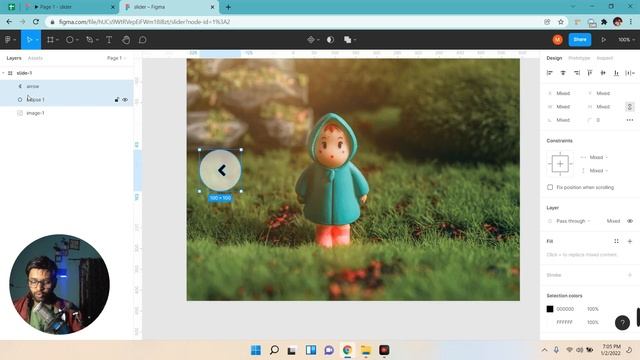Switch to the Design tab

click(554, 58)
